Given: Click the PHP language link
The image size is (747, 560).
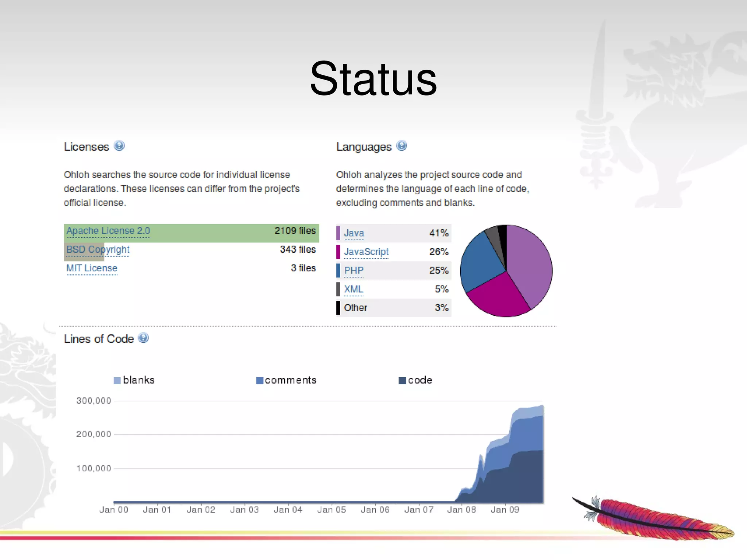Looking at the screenshot, I should point(353,271).
